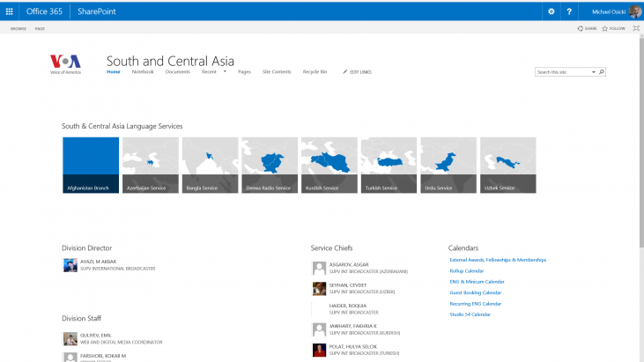
Task: Click AYAZI, M AKBAR's photo
Action: pyautogui.click(x=70, y=265)
